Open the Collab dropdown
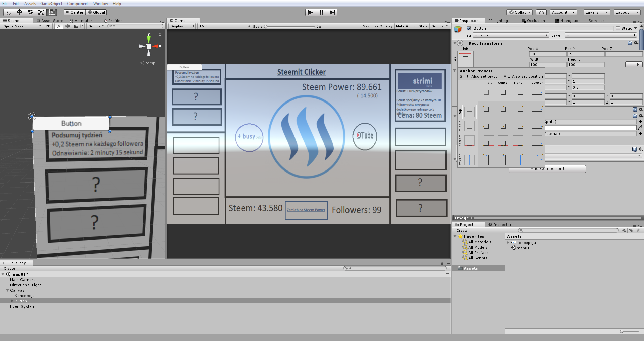The image size is (644, 341). coord(520,12)
